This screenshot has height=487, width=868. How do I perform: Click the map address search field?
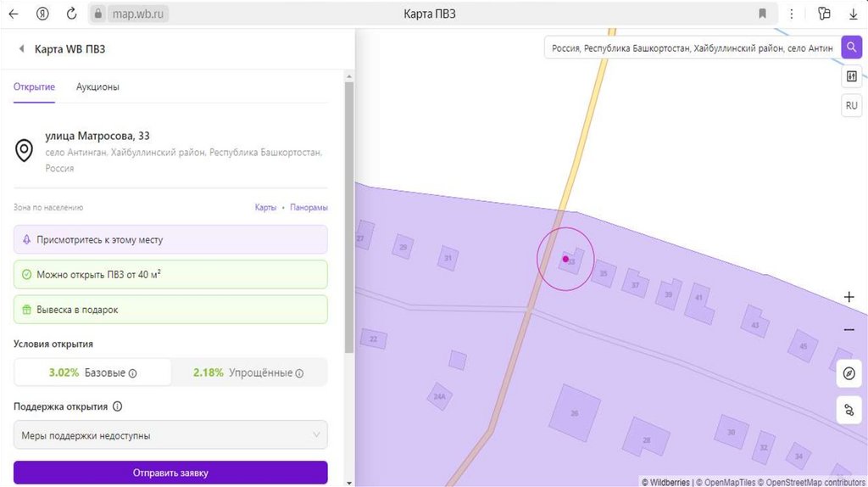(x=692, y=48)
